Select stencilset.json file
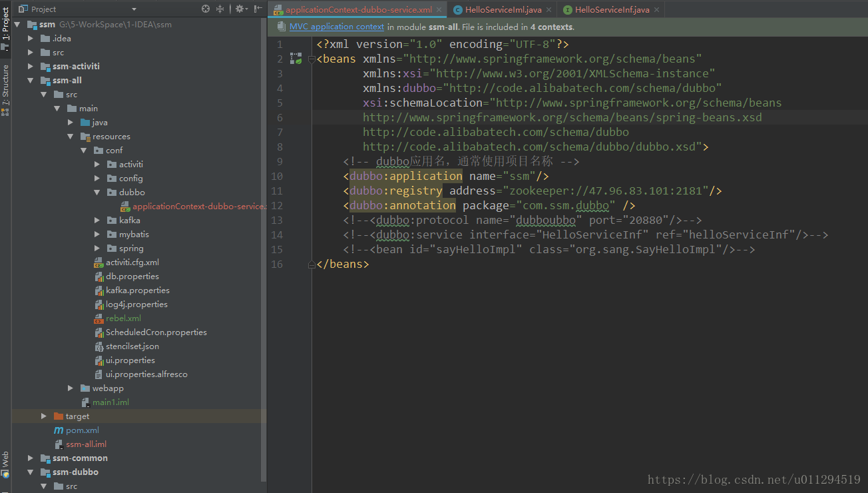868x493 pixels. coord(132,346)
